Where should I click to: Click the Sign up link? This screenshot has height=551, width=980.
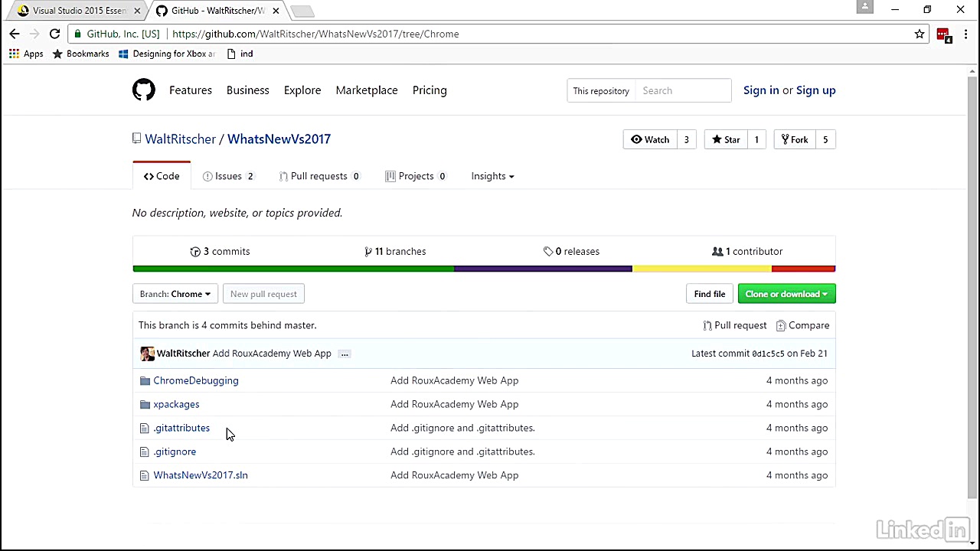tap(816, 90)
